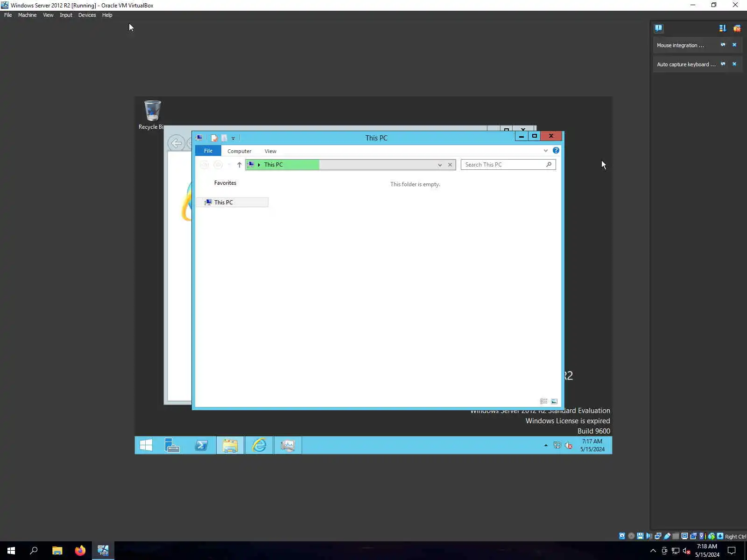Click VirtualBox USB status icon
The width and height of the screenshot is (747, 560).
pos(667,536)
